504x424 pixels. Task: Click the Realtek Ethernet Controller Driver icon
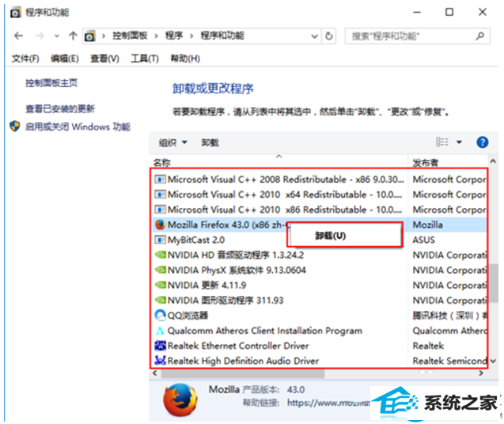click(x=160, y=346)
